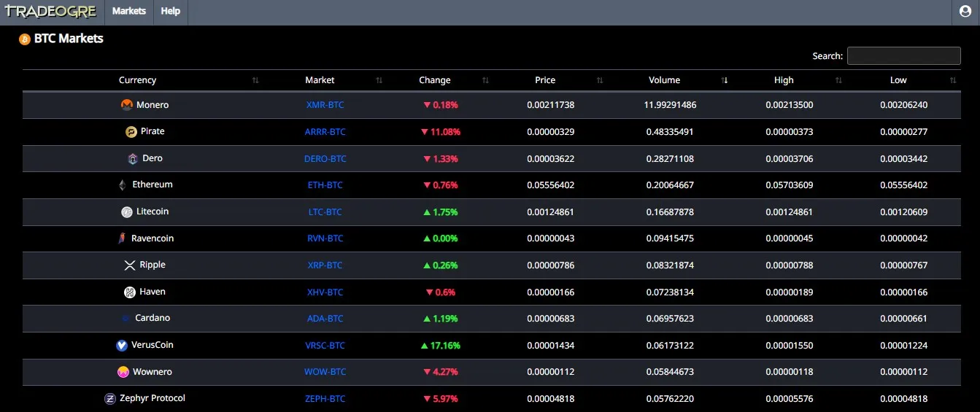Click the Volume column header text

(664, 80)
